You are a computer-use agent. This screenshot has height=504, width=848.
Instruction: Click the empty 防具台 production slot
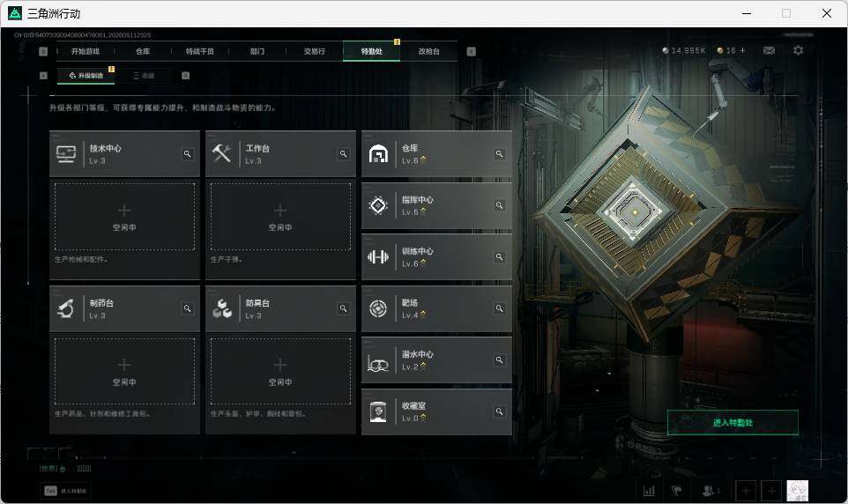pos(280,372)
